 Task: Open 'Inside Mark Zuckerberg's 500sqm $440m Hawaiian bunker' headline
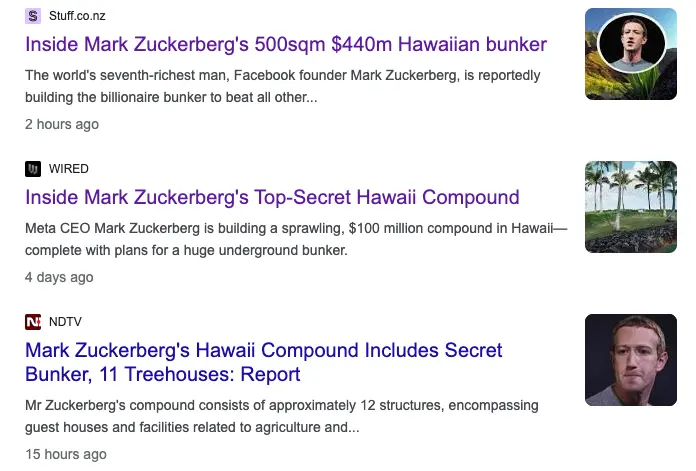click(x=286, y=44)
